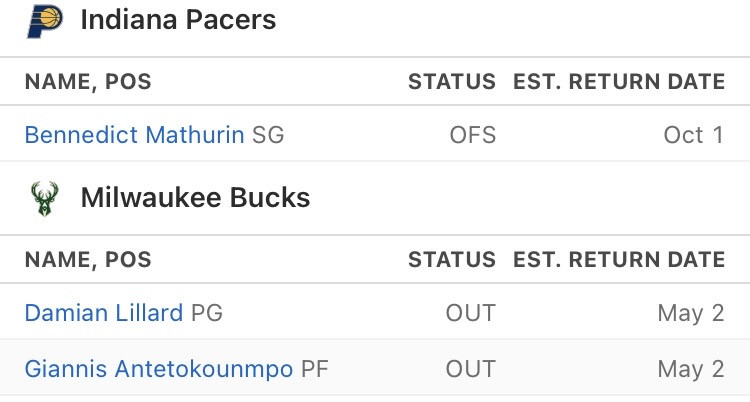The image size is (750, 402).
Task: Click the Indiana Pacers team logo
Action: point(44,21)
